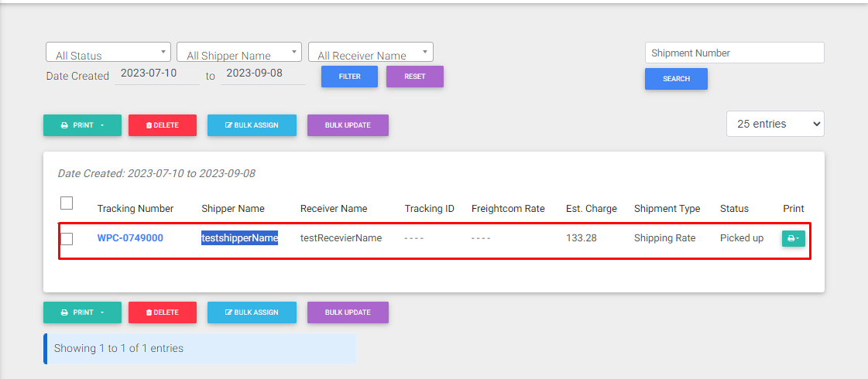Screen dimensions: 868x379
Task: Click the printer icon on the Print button below the table
Action: pos(64,312)
